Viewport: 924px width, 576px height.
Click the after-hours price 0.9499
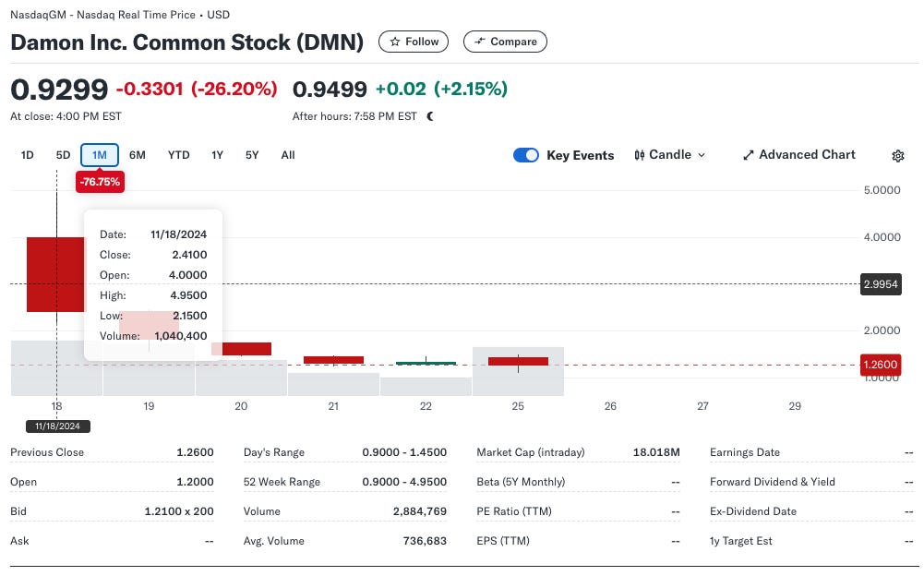point(330,89)
